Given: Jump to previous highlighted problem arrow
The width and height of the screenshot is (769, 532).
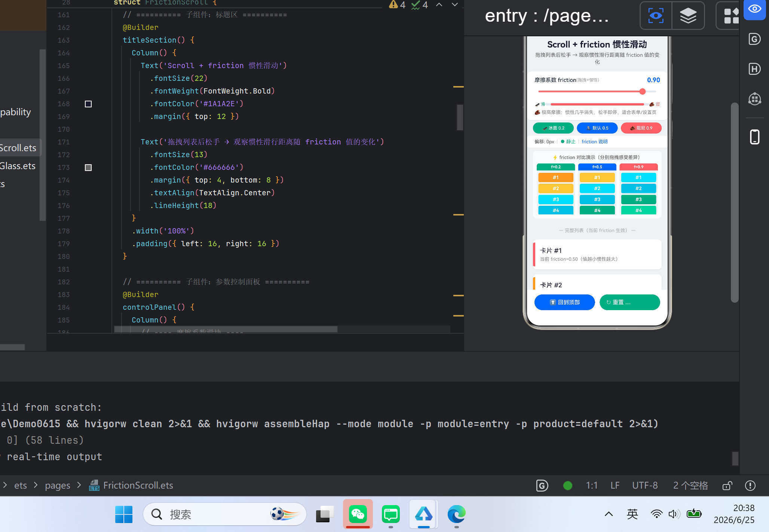Looking at the screenshot, I should (x=439, y=4).
